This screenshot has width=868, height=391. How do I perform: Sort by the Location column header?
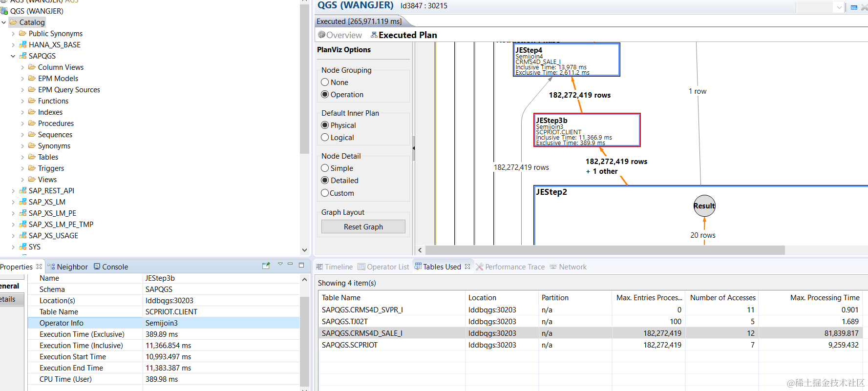[502, 298]
